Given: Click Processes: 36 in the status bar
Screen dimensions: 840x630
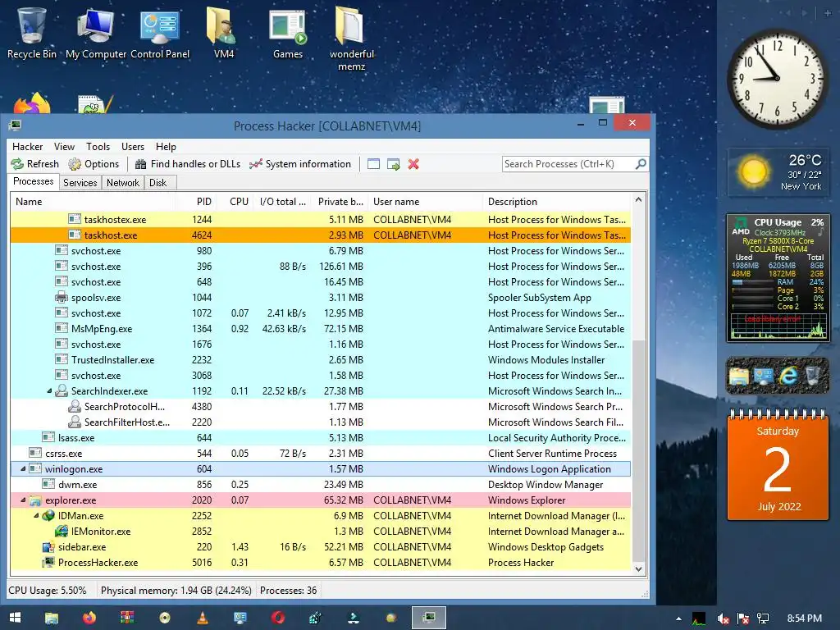Looking at the screenshot, I should (288, 591).
